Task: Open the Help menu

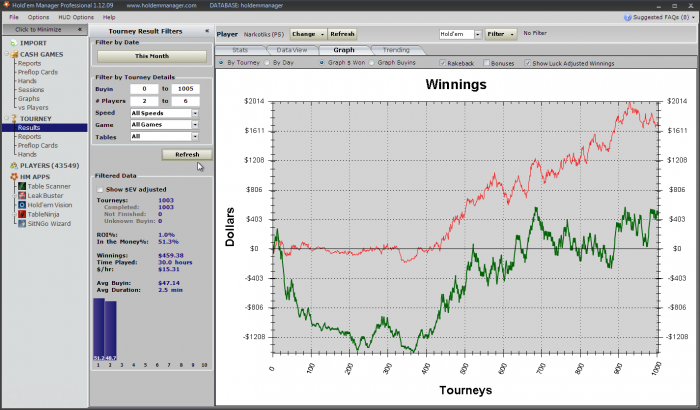Action: click(109, 17)
